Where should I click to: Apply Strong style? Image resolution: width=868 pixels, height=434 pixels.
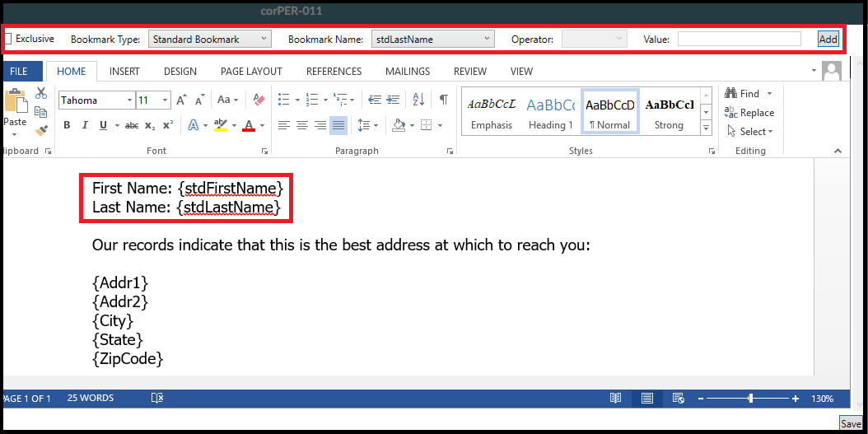pyautogui.click(x=669, y=111)
